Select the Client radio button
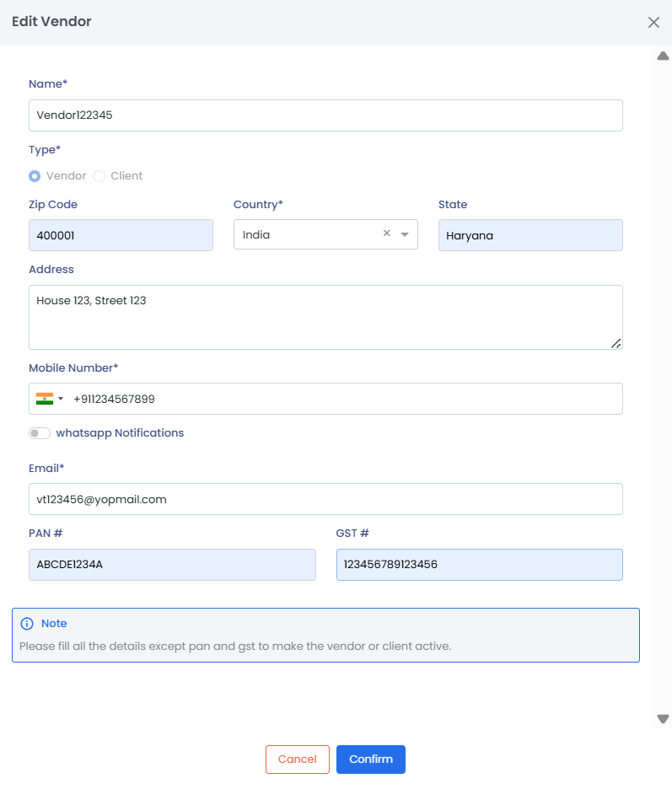The image size is (672, 789). tap(99, 176)
